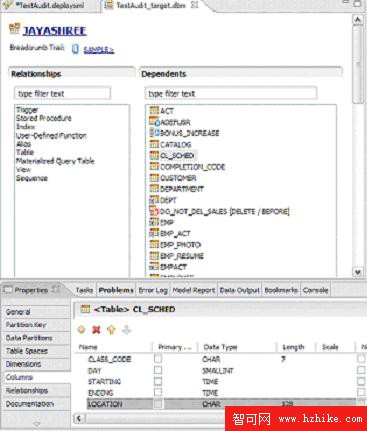Screen dimensions: 367x431
Task: Toggle the rightmost checkbox in CLASS_CODE row
Action: tap(361, 359)
